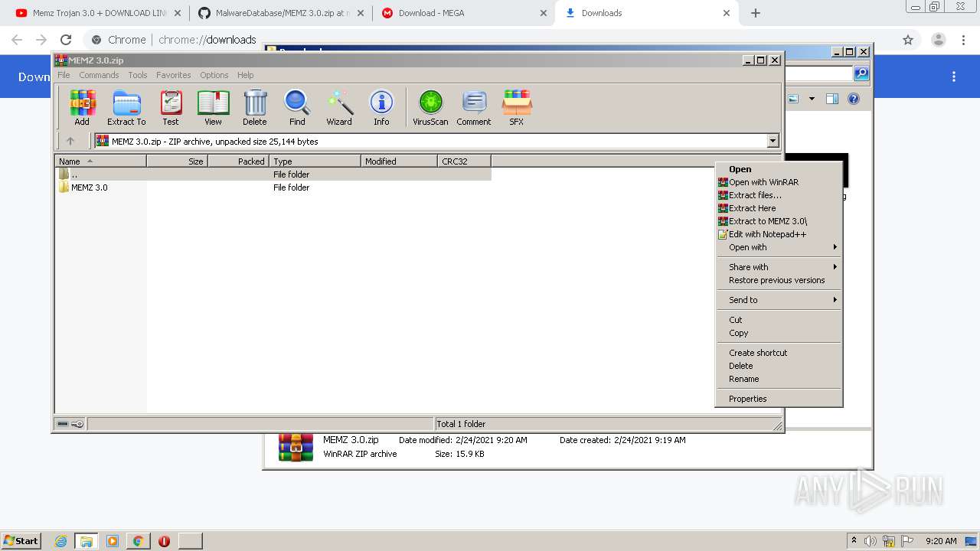Switch to the Memz Trojan 3.0 YouTube tab

[98, 13]
